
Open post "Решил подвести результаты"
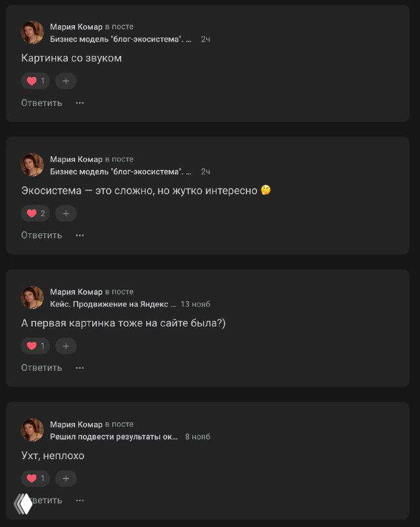tap(115, 437)
